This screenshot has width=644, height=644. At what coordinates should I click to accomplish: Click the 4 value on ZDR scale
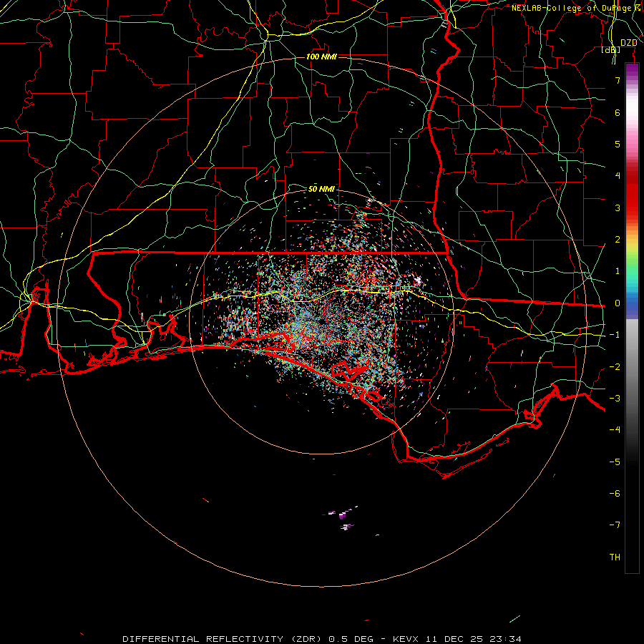click(618, 176)
